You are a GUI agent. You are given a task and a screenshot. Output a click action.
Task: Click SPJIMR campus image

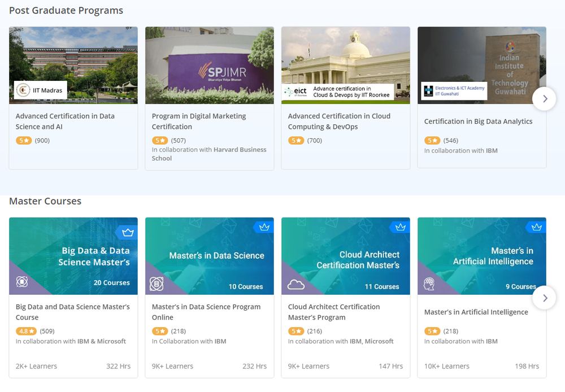210,65
